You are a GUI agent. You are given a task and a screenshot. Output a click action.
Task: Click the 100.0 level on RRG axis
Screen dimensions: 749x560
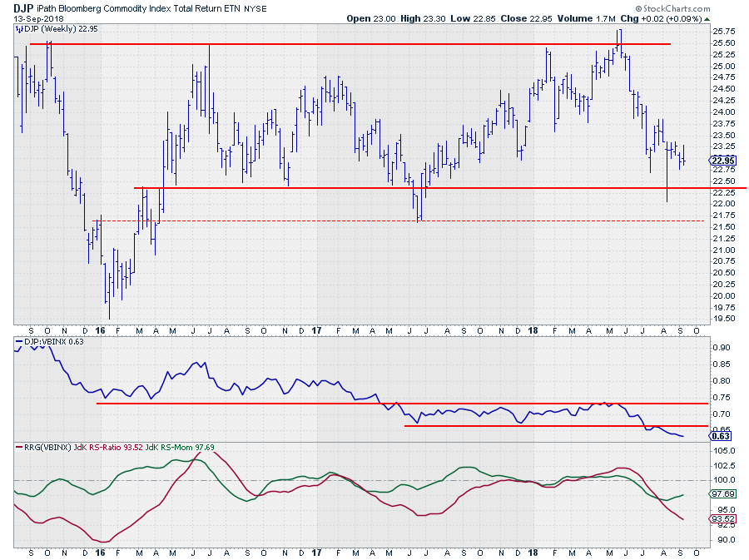pyautogui.click(x=724, y=480)
